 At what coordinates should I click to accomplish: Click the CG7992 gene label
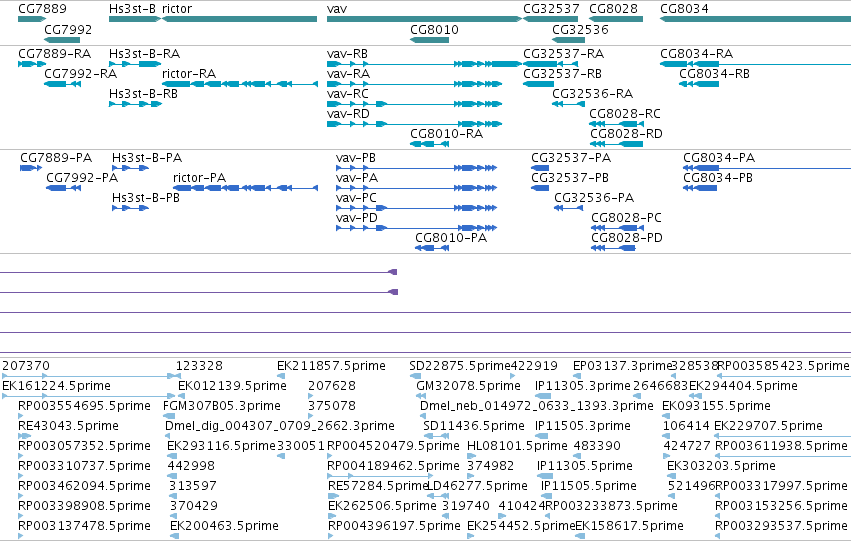point(68,29)
